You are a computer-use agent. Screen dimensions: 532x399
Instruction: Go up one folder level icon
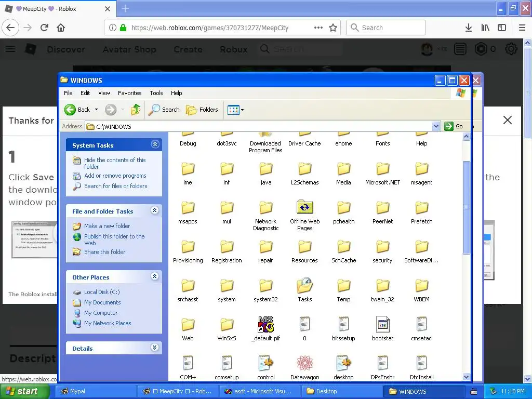tap(136, 110)
